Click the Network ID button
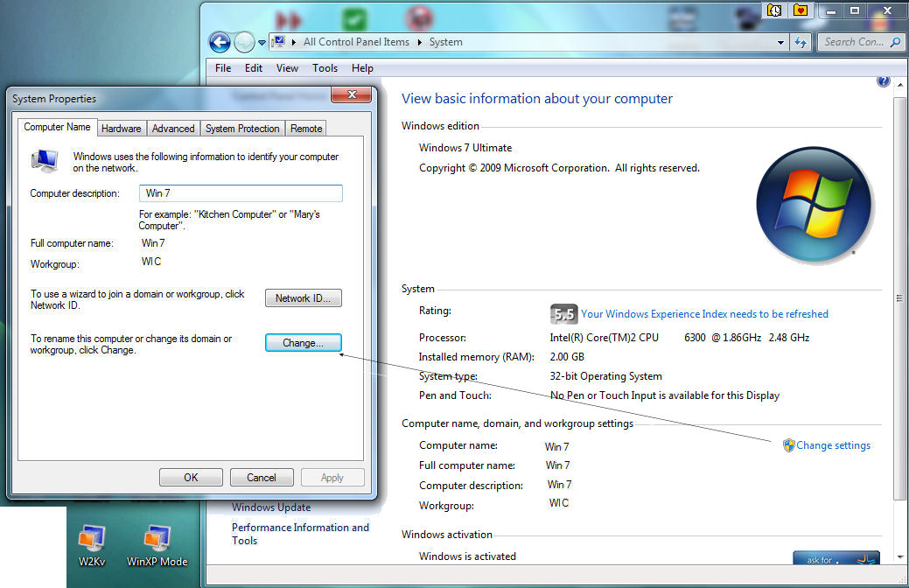Image resolution: width=909 pixels, height=588 pixels. click(x=304, y=298)
